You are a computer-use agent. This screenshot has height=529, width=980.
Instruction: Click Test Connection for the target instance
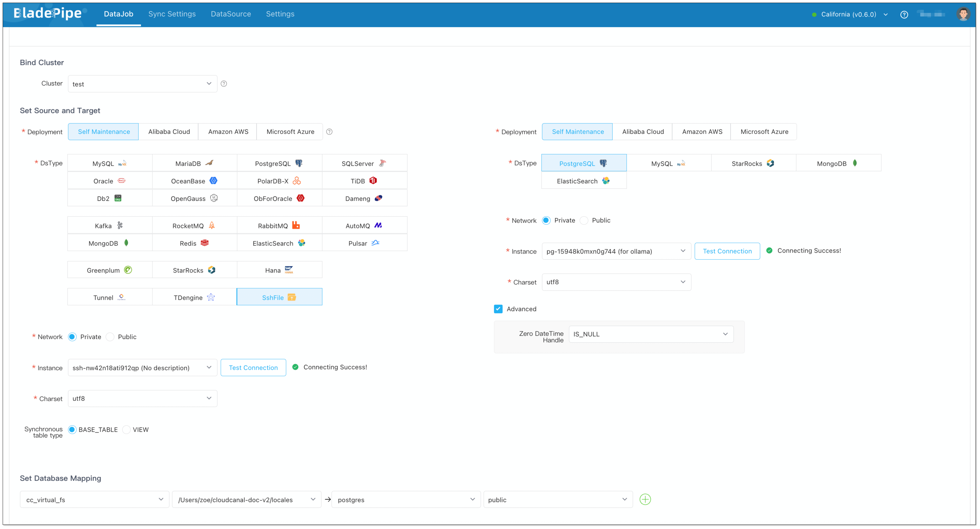[x=727, y=251]
